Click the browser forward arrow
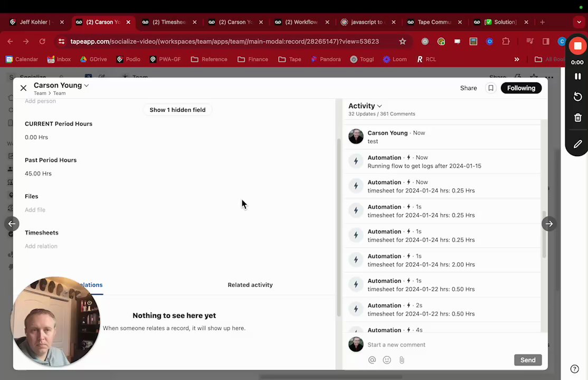Screen dimensions: 588x380 click(x=26, y=42)
